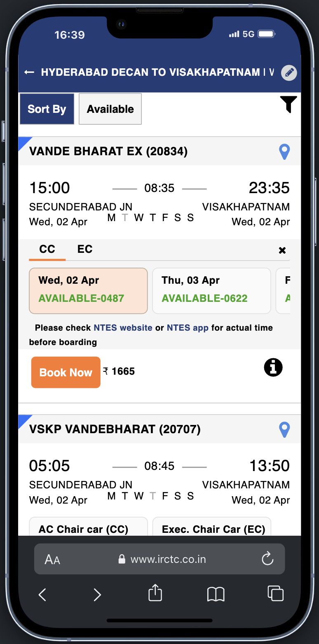Tap the Safari share icon
319x644 pixels.
[155, 594]
